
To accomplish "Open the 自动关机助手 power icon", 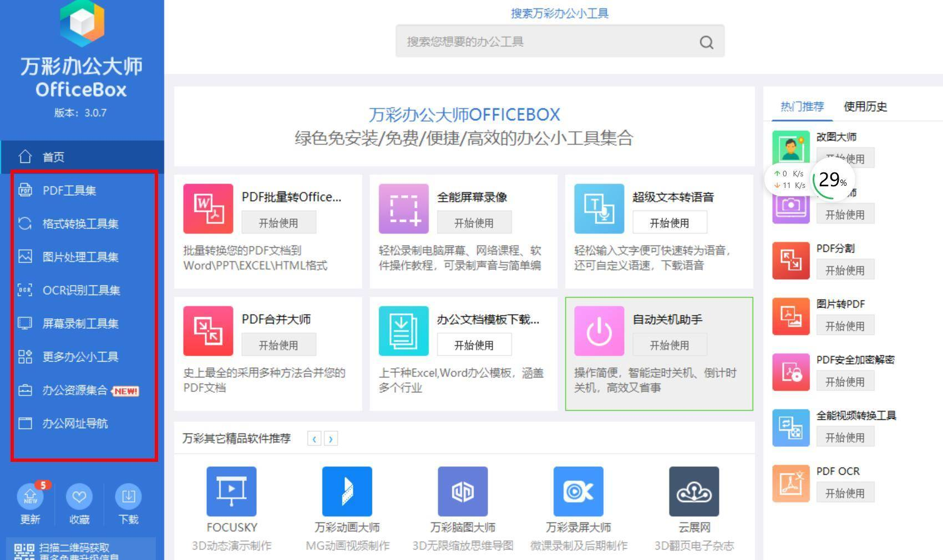I will (x=599, y=331).
